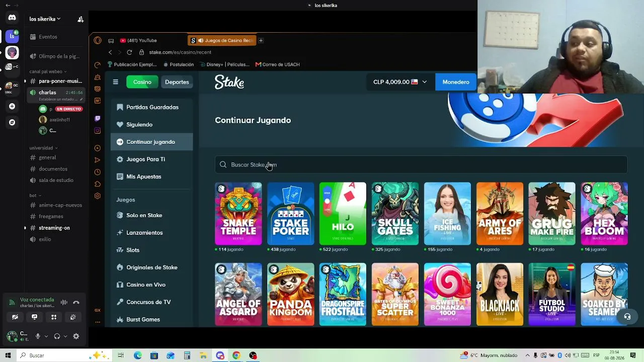Open the Blackjack Live game thumbnail
Image resolution: width=644 pixels, height=362 pixels.
click(500, 294)
